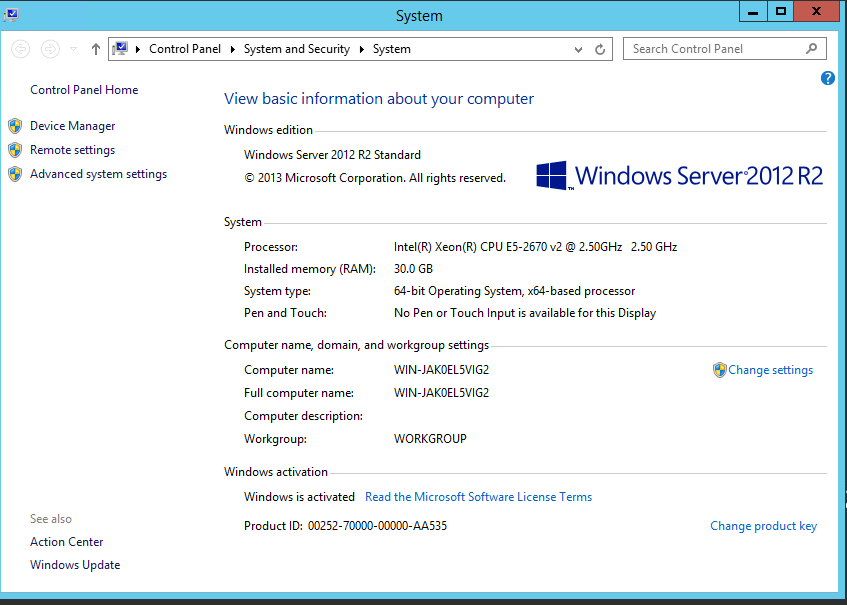The height and width of the screenshot is (605, 847).
Task: Click the 'Windows is activated' status text
Action: (299, 497)
